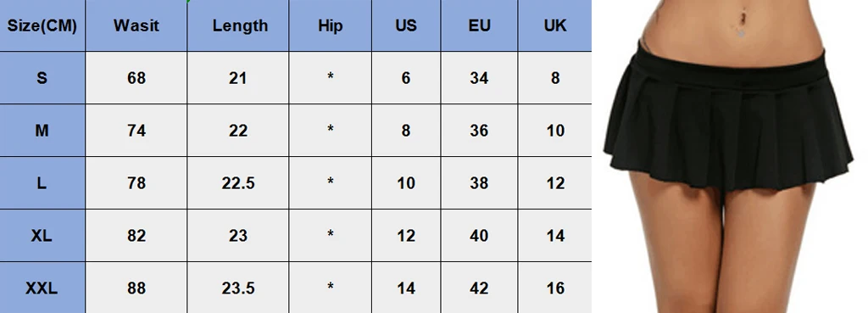Select the Hip column header
The width and height of the screenshot is (868, 313).
coord(331,25)
